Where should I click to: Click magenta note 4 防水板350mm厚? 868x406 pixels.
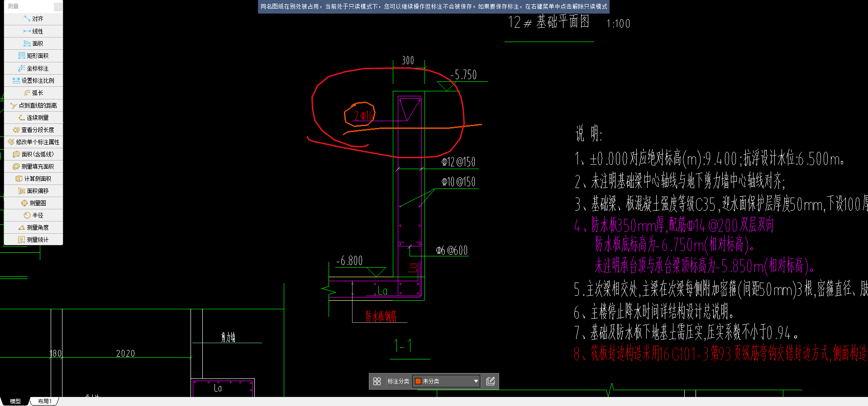[x=674, y=225]
